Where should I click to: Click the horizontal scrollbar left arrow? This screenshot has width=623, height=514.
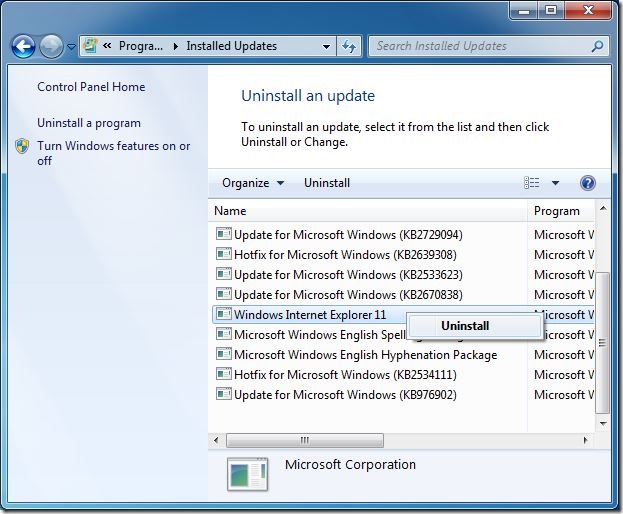click(x=216, y=440)
